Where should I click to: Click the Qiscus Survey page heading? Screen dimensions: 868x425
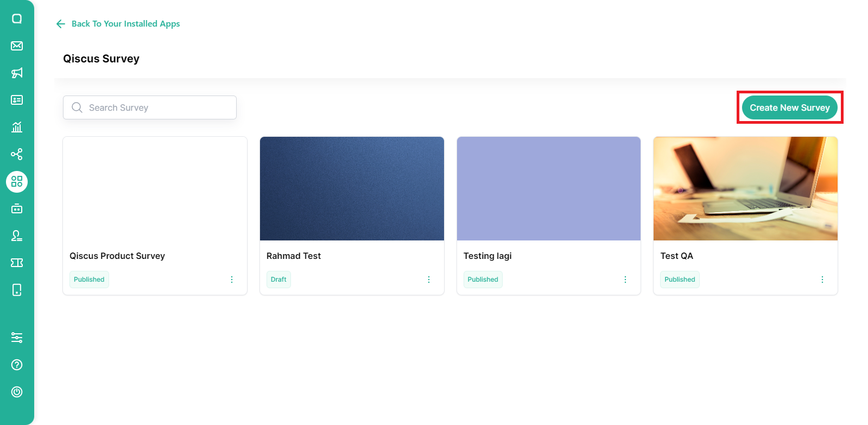tap(101, 59)
